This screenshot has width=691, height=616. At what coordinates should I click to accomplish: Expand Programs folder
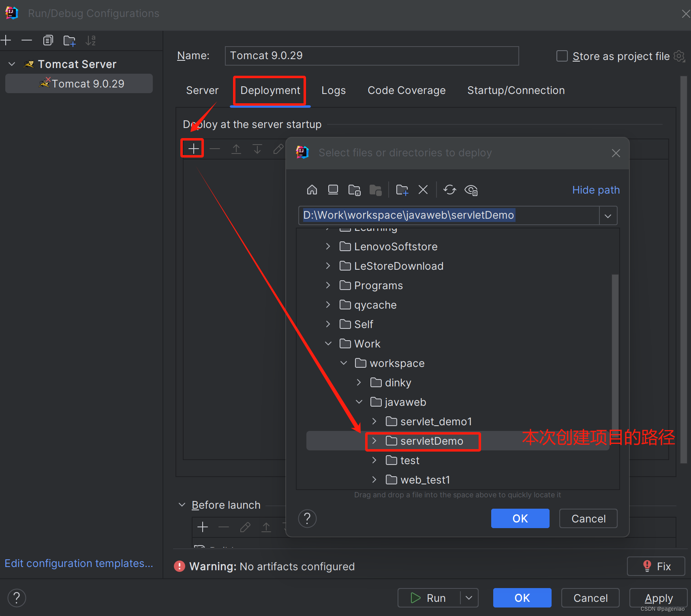(328, 285)
